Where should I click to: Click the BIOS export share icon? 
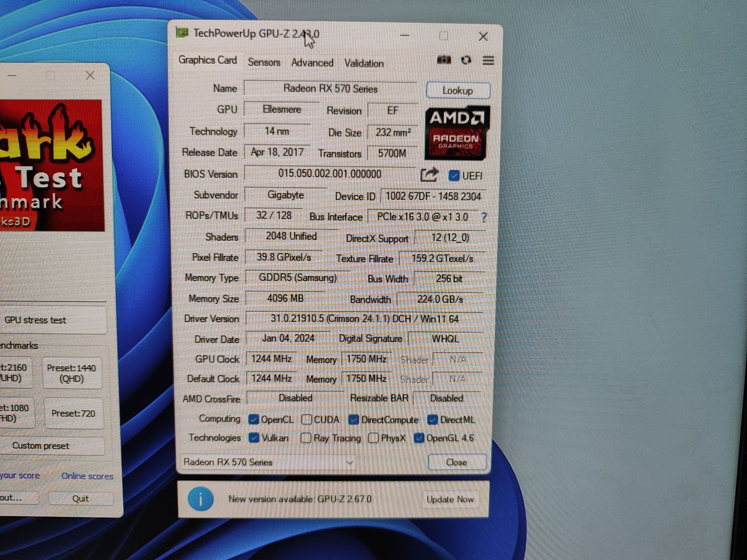[429, 175]
